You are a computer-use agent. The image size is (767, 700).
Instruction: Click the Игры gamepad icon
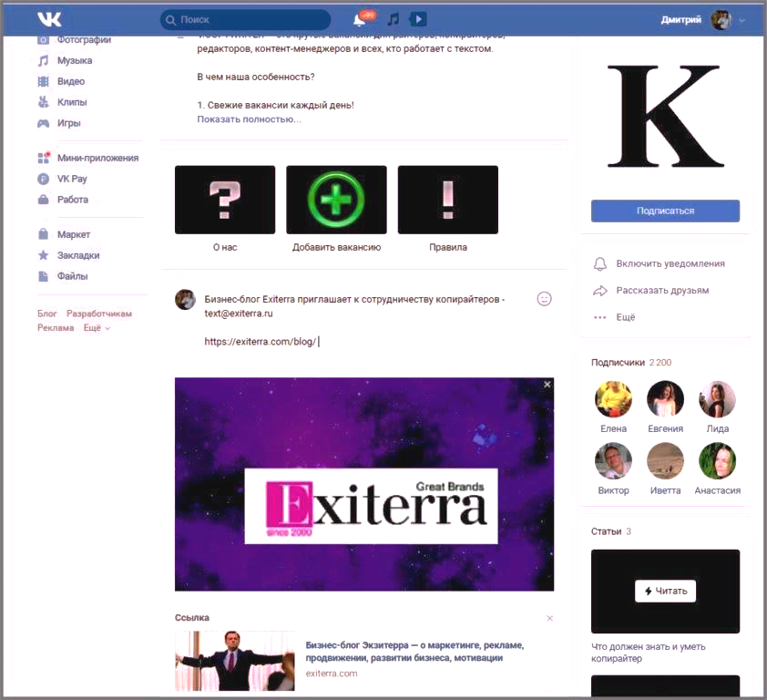44,123
